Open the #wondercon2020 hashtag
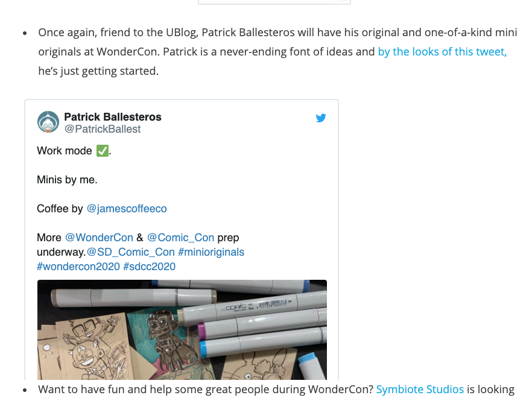The image size is (532, 404). pos(78,267)
